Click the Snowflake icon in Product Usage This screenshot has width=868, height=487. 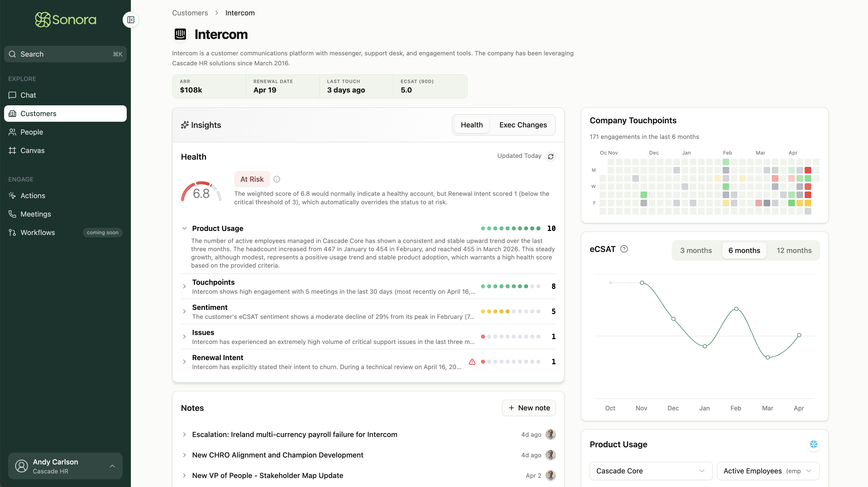click(x=813, y=444)
